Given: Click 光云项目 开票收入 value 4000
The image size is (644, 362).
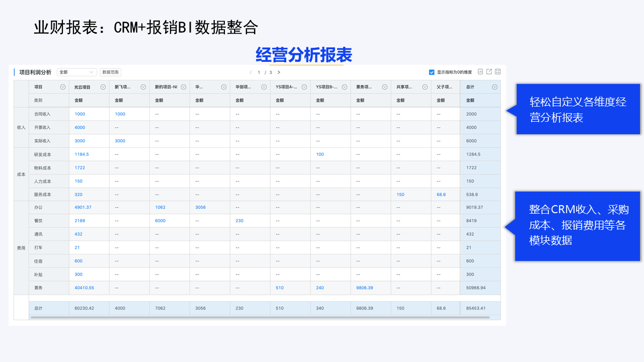Looking at the screenshot, I should pyautogui.click(x=79, y=128).
